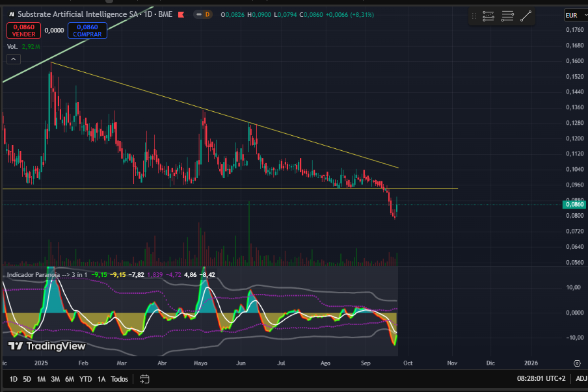Click the red flag icon beside BME
Viewport: 588px width, 392px height.
[181, 14]
